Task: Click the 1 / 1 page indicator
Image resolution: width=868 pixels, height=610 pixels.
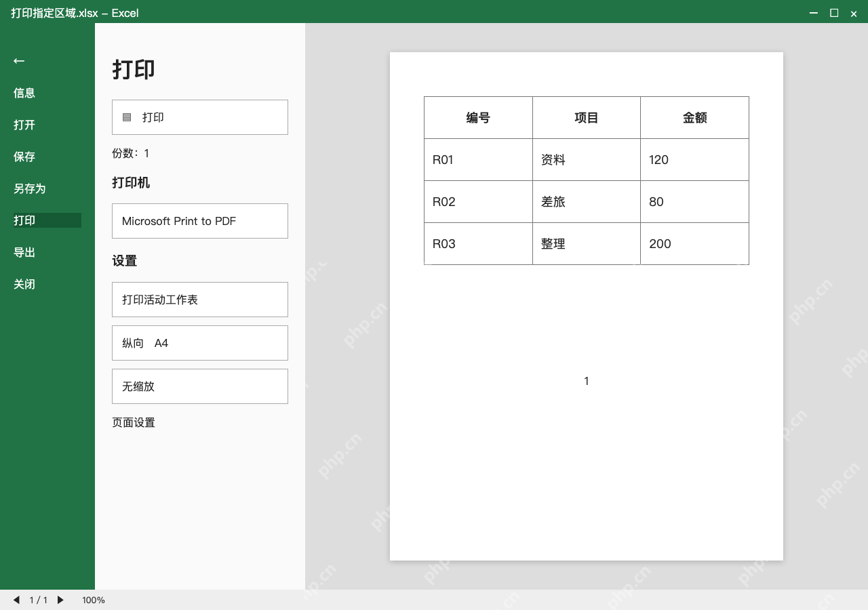Action: click(39, 600)
